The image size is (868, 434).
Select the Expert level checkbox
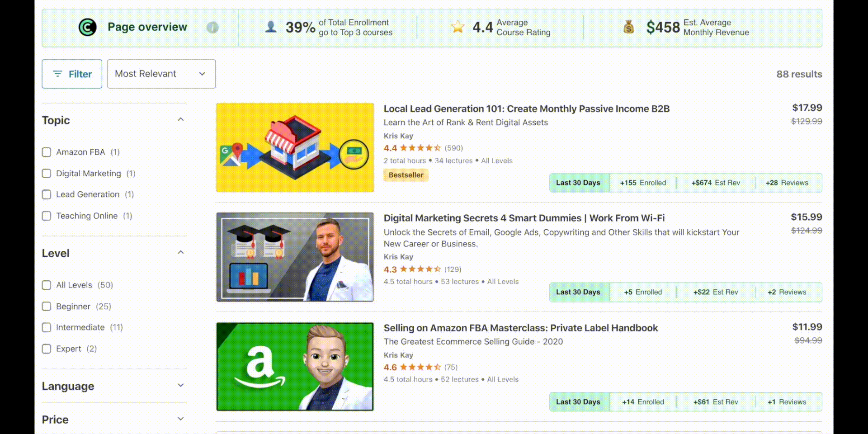pos(47,349)
